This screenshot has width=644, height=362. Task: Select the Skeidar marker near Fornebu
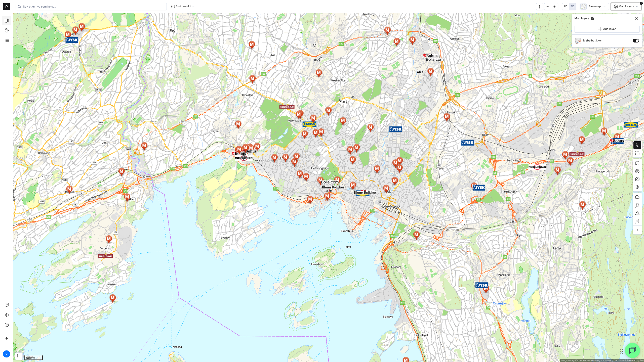(x=105, y=256)
